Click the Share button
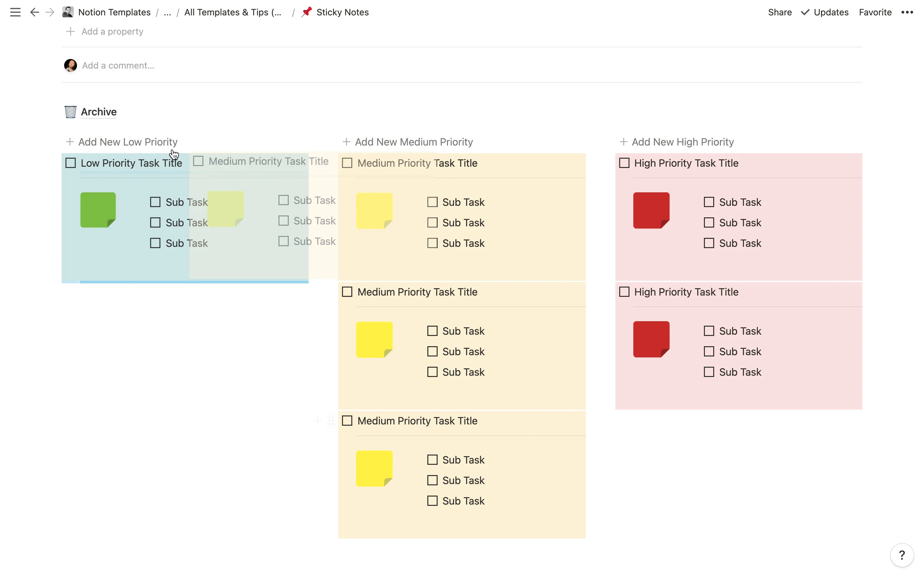The image size is (924, 577). pyautogui.click(x=780, y=12)
